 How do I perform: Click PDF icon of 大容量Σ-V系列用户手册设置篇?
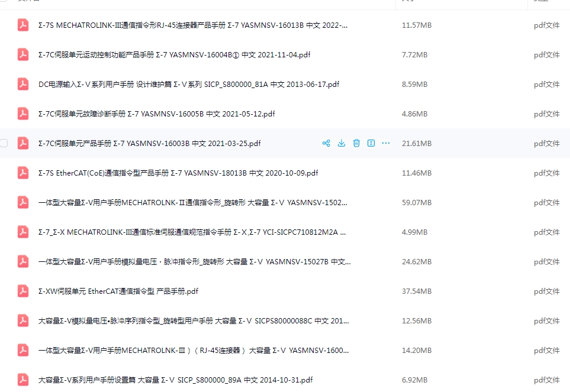tap(23, 380)
